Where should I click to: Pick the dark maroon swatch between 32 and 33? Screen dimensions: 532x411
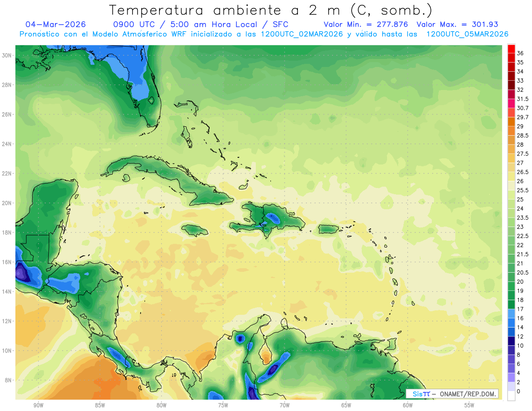[511, 85]
